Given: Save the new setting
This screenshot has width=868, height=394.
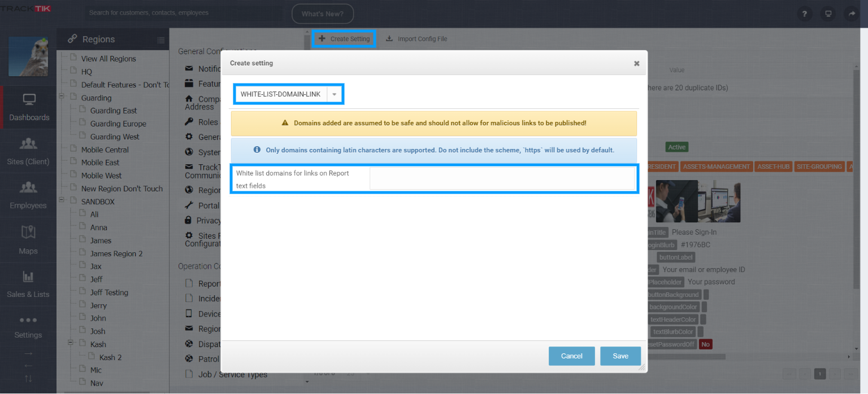Looking at the screenshot, I should 620,356.
